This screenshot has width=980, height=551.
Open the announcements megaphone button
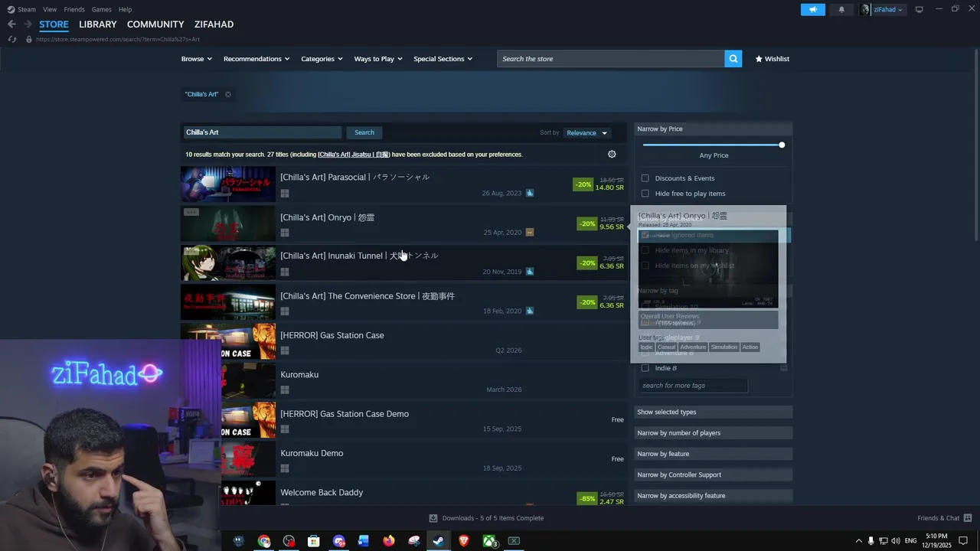coord(813,10)
